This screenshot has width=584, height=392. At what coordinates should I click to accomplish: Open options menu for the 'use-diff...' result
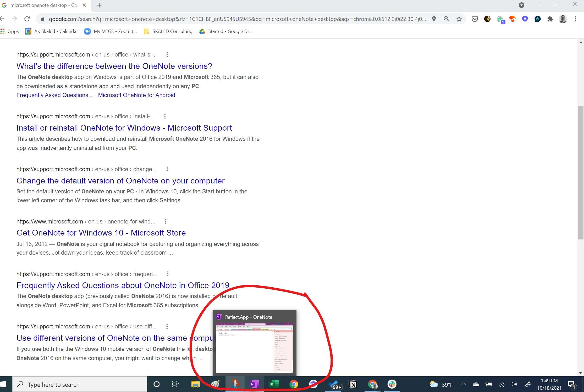(x=167, y=326)
